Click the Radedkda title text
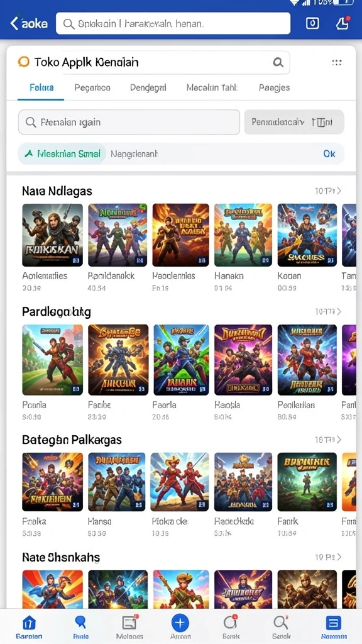The image size is (362, 644). [234, 521]
